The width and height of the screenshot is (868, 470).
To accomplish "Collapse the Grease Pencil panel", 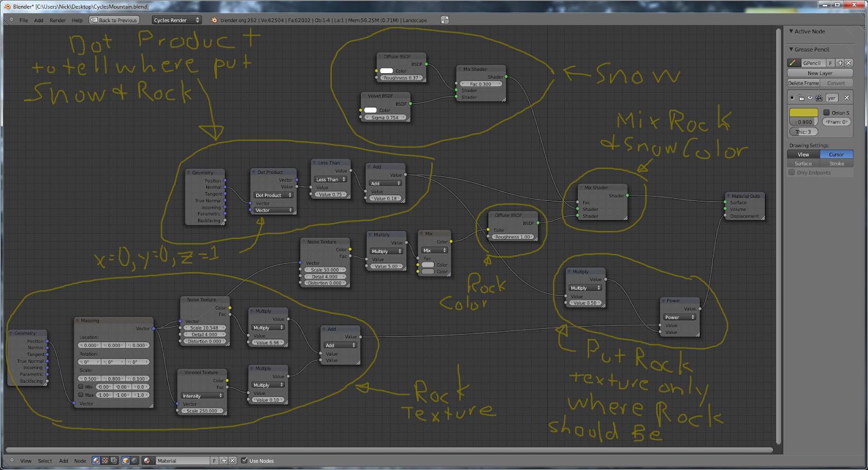I will pyautogui.click(x=791, y=49).
